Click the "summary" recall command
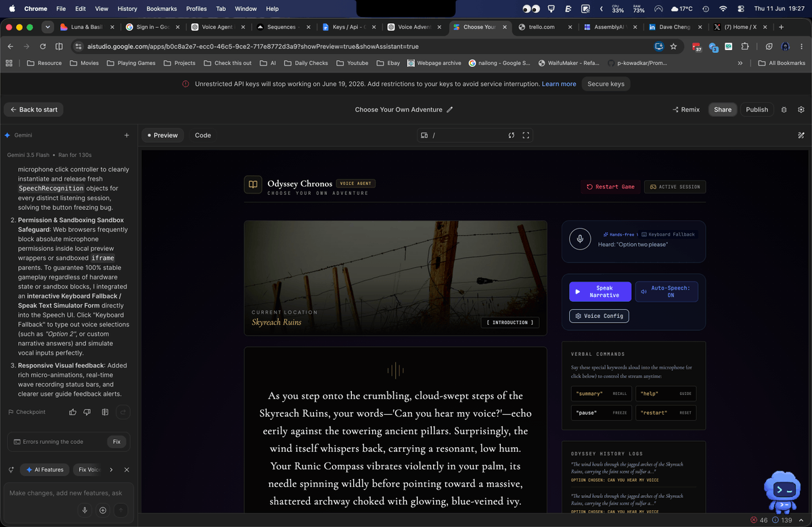Image resolution: width=812 pixels, height=527 pixels. click(601, 394)
